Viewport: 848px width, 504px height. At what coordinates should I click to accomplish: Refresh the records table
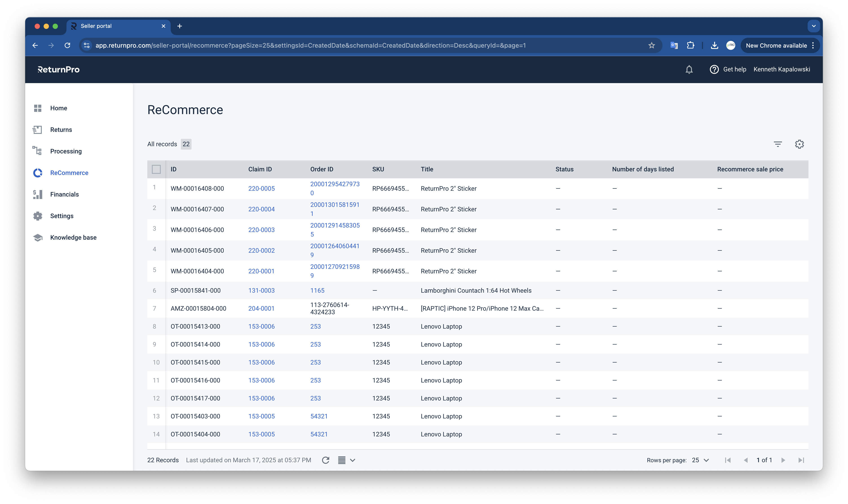[325, 460]
